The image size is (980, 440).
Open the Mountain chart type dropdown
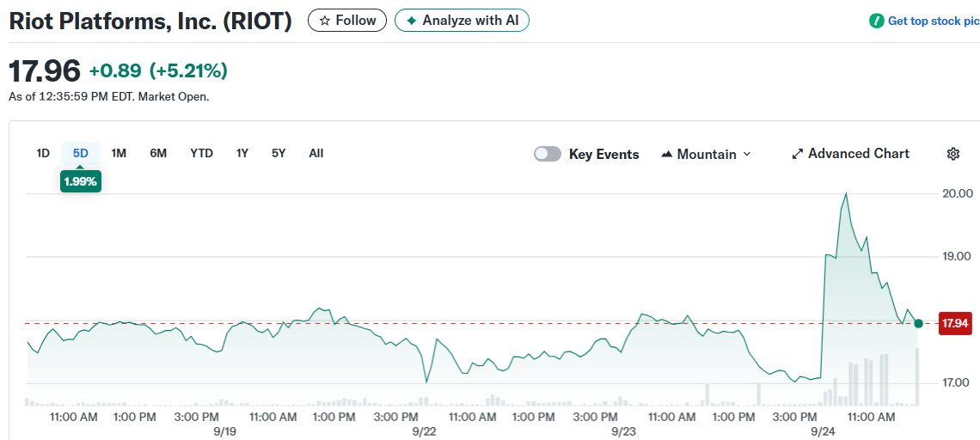[706, 154]
